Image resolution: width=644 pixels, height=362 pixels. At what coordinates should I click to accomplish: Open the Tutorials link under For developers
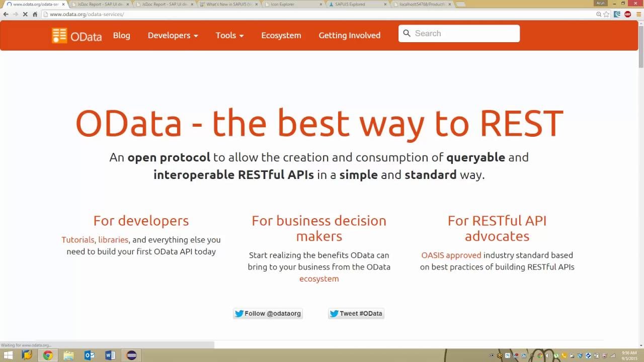[78, 240]
